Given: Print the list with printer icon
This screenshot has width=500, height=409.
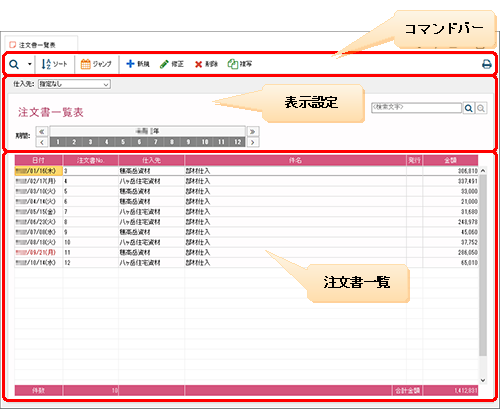Looking at the screenshot, I should tap(487, 64).
